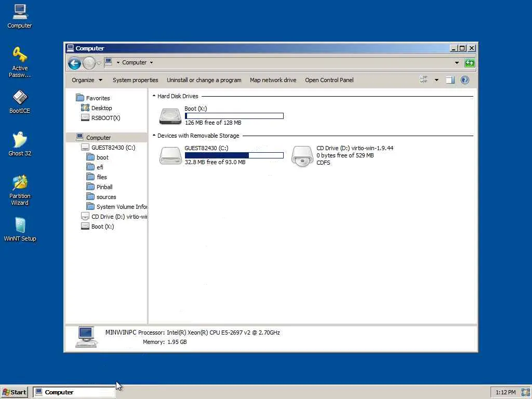This screenshot has height=399, width=532.
Task: Click the system tray icon beside clock
Action: [525, 392]
